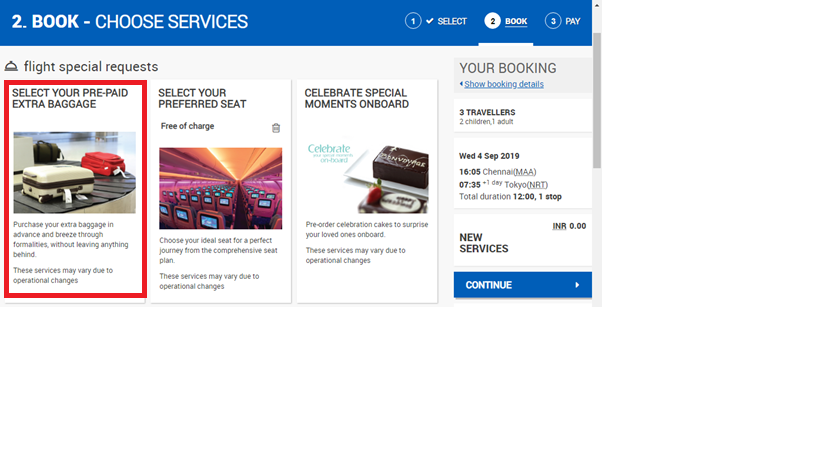The height and width of the screenshot is (460, 819).
Task: Click the Chennai MAA airport code
Action: tap(526, 172)
